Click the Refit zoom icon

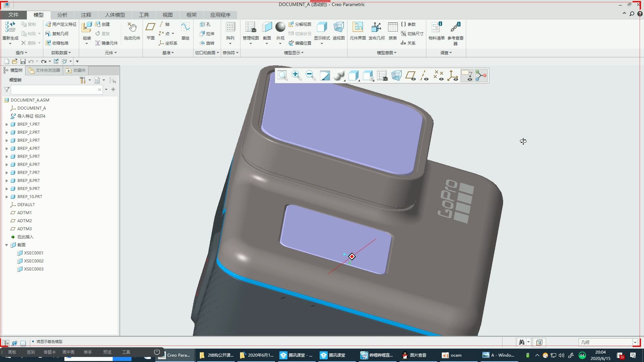point(282,75)
